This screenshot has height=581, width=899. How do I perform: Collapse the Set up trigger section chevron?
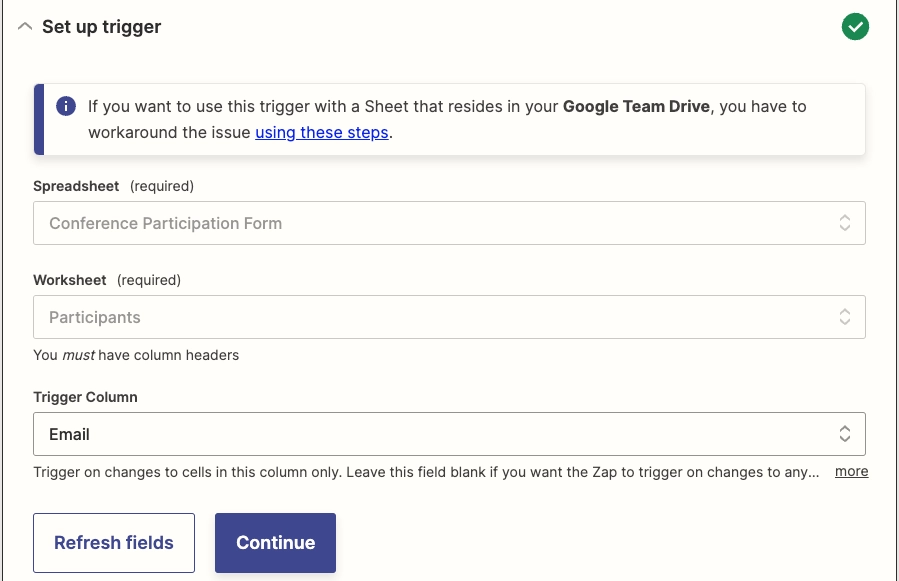[25, 26]
